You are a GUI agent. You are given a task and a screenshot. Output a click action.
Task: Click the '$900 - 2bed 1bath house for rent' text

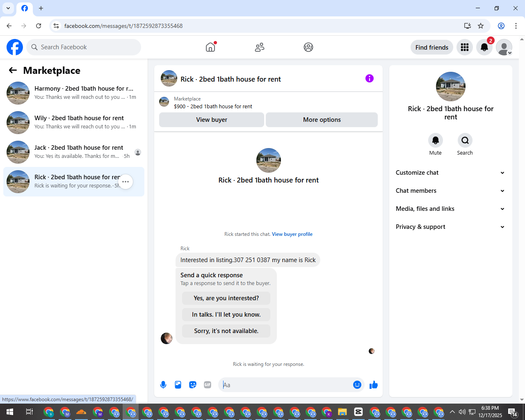click(x=213, y=106)
